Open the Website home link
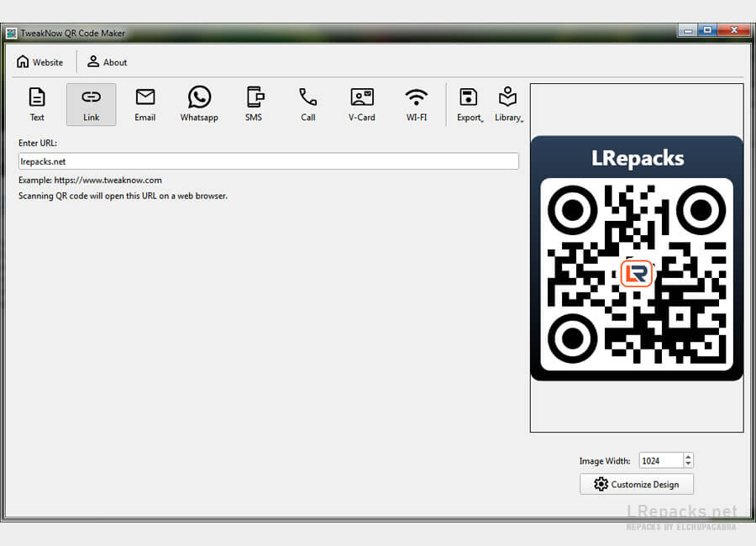756x546 pixels. click(40, 62)
